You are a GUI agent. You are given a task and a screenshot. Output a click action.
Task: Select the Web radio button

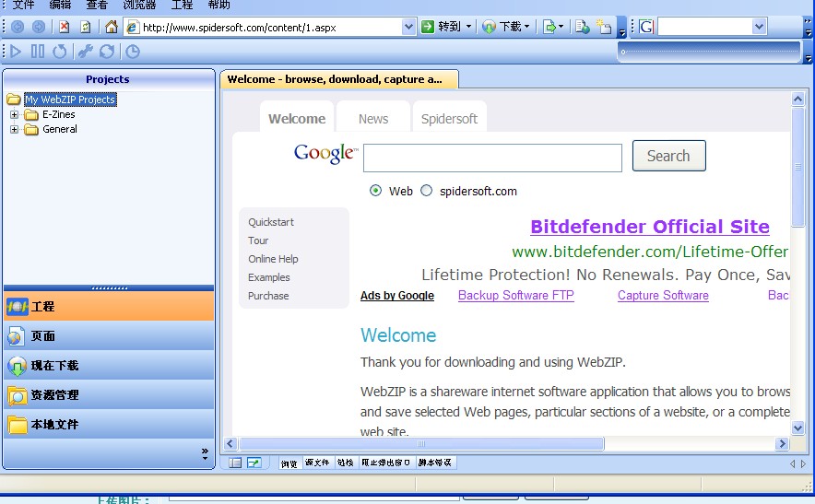coord(375,191)
